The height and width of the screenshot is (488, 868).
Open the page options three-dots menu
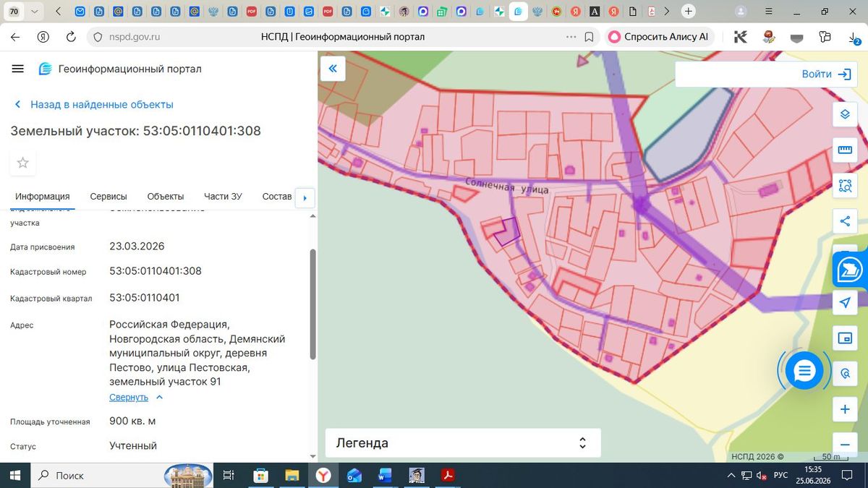pos(571,37)
